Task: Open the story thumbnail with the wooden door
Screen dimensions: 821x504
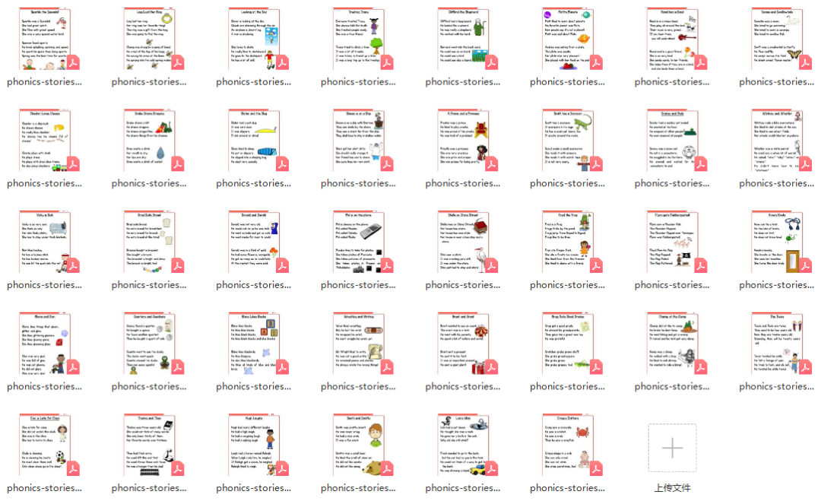Action: [x=777, y=242]
